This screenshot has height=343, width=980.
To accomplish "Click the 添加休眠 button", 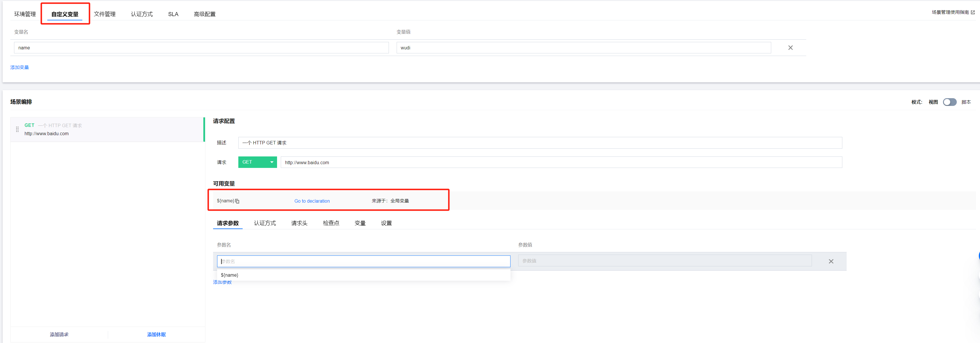I will tap(156, 334).
